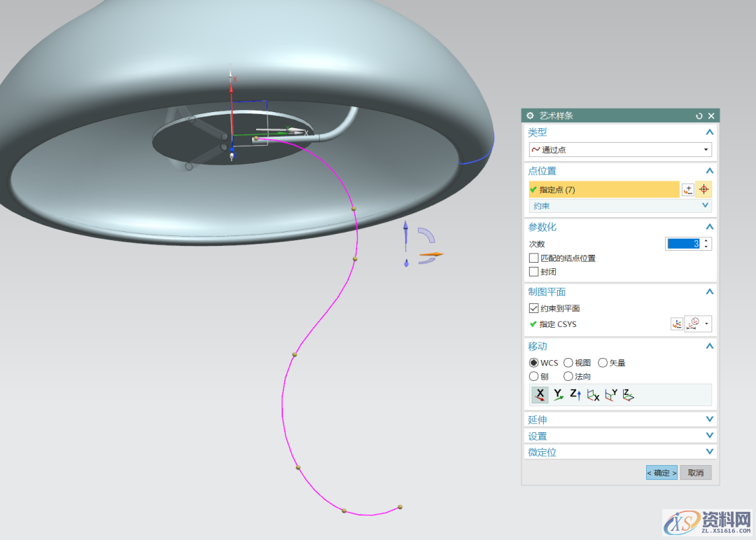Viewport: 756px width, 540px height.
Task: Click the 取消 button
Action: pos(696,473)
